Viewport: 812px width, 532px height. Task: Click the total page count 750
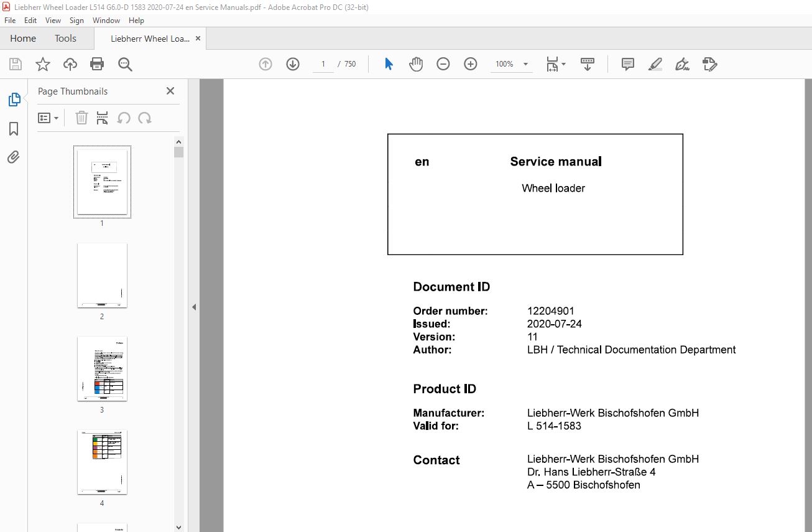click(350, 64)
